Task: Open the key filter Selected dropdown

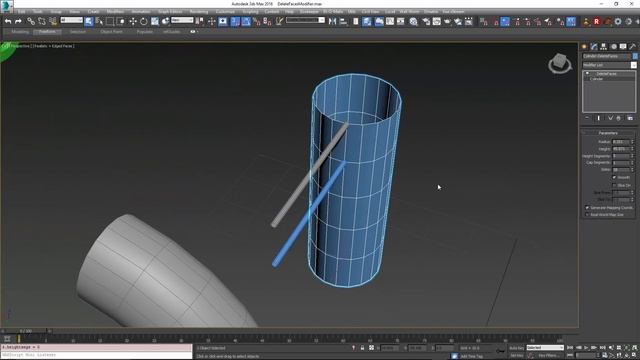Action: point(545,348)
